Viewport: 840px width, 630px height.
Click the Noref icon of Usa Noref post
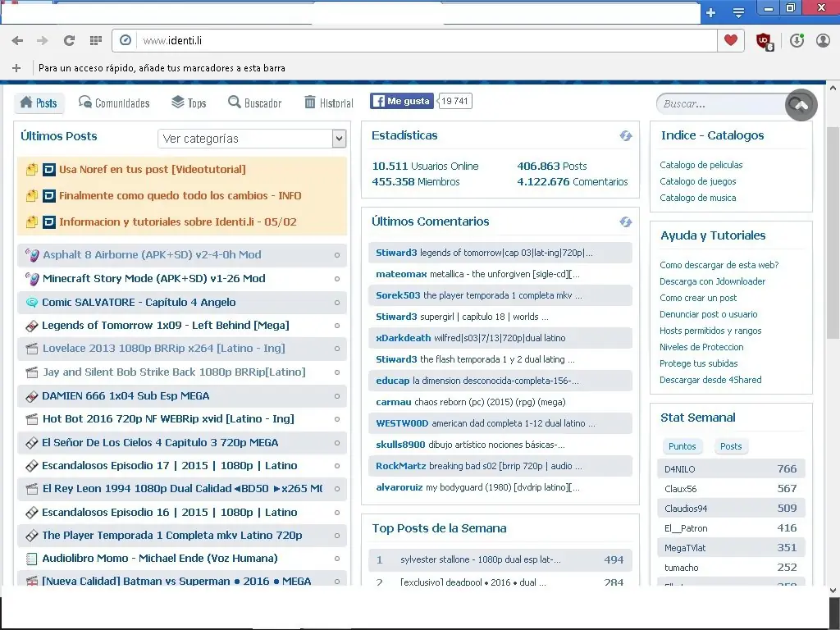(48, 170)
